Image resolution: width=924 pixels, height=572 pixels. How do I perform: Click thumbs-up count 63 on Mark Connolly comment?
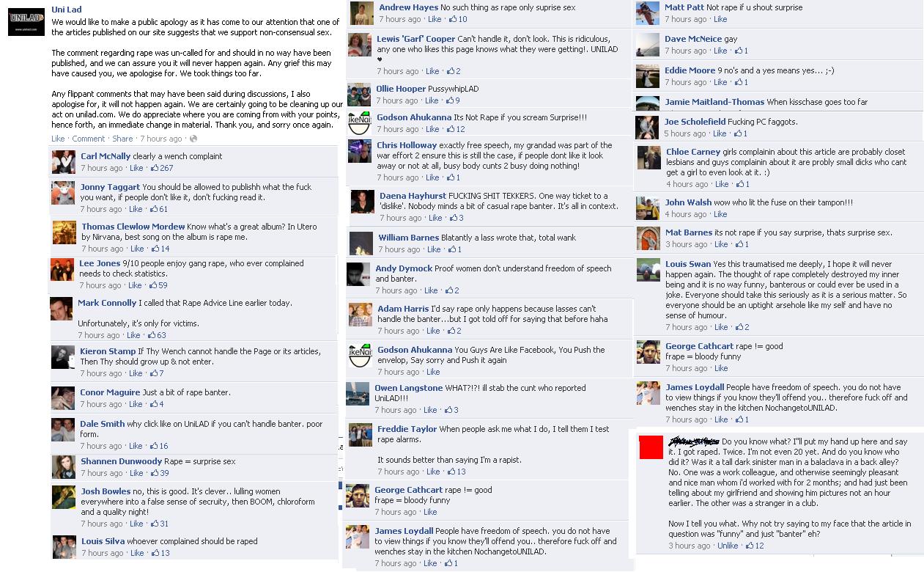pos(156,335)
